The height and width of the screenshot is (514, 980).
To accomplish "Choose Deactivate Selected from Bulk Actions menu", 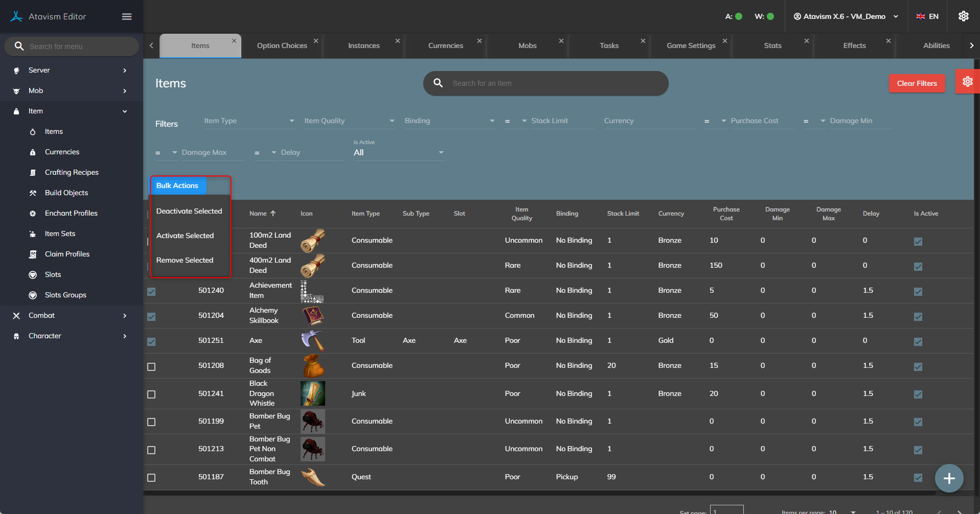I will (x=189, y=211).
